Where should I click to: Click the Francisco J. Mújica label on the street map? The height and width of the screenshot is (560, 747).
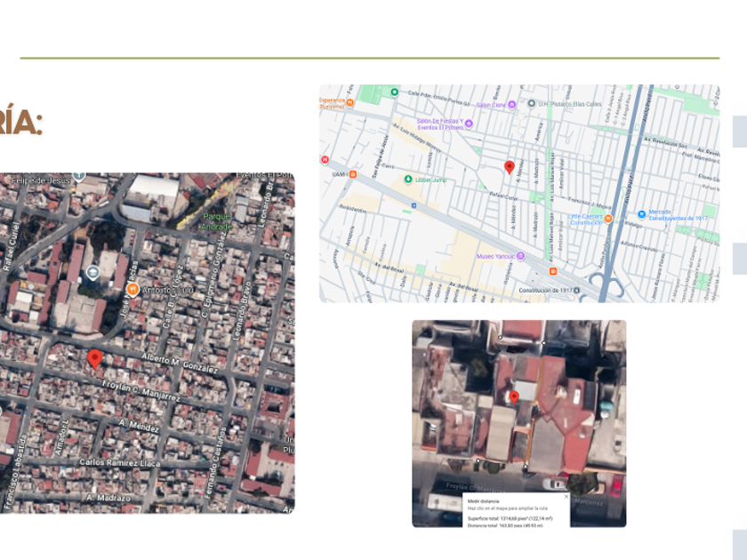pos(590,204)
